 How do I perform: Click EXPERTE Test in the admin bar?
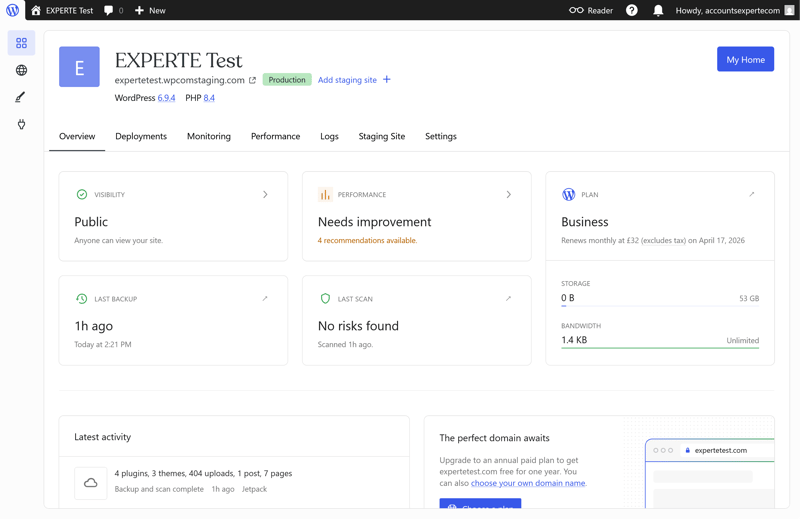(x=69, y=10)
